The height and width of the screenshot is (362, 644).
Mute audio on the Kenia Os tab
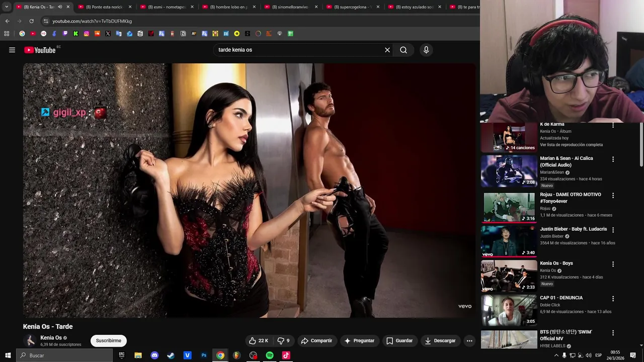click(59, 7)
